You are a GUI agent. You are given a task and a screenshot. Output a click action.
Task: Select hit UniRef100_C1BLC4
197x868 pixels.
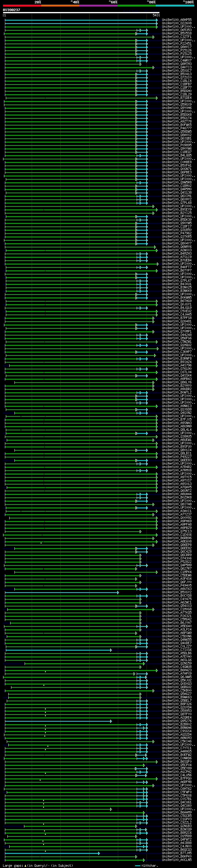177,81
